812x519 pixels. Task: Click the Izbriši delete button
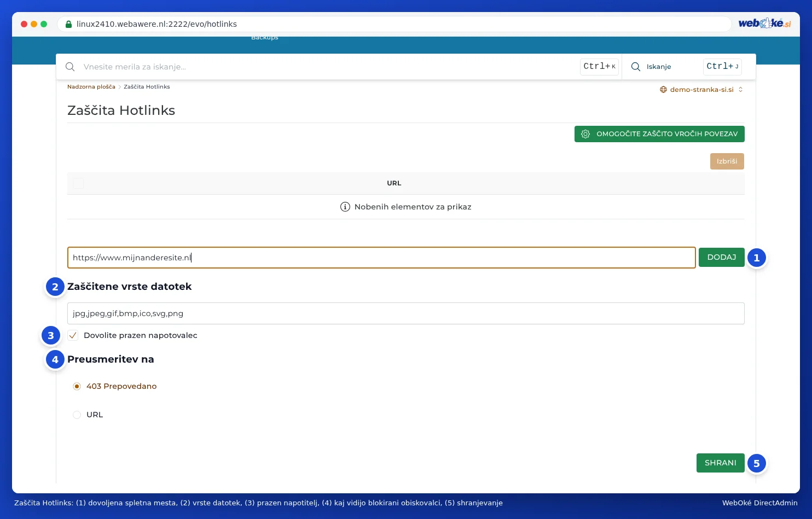(727, 161)
